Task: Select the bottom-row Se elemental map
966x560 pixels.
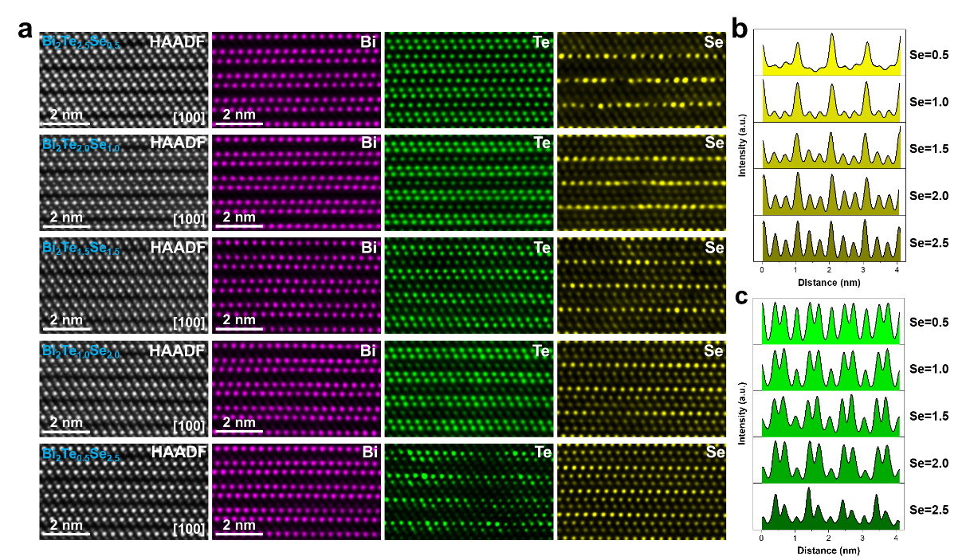Action: [x=642, y=491]
